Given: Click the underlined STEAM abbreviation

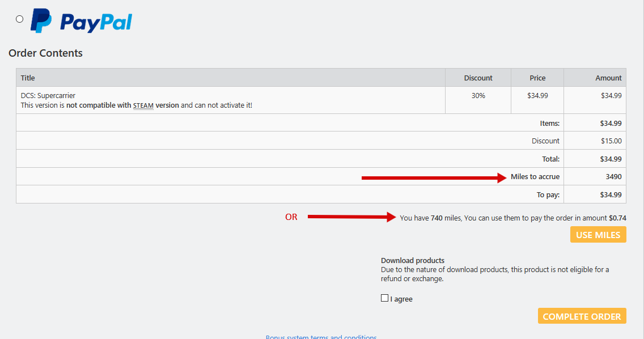Looking at the screenshot, I should (x=143, y=105).
